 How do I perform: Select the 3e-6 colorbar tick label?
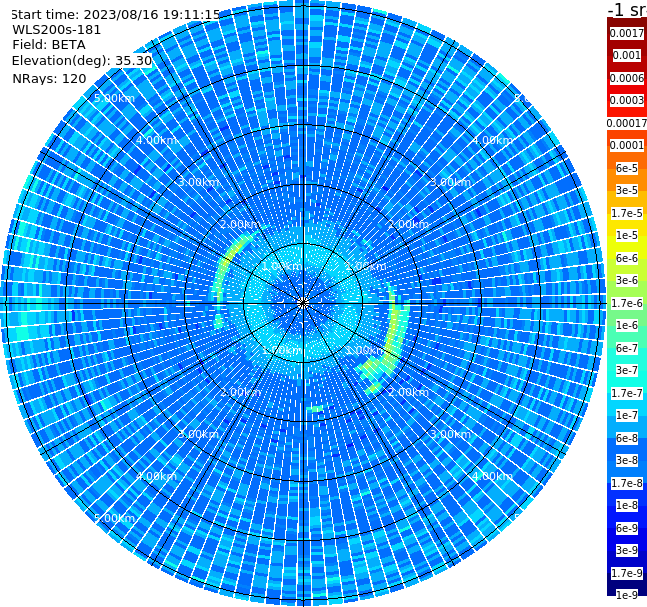click(627, 280)
